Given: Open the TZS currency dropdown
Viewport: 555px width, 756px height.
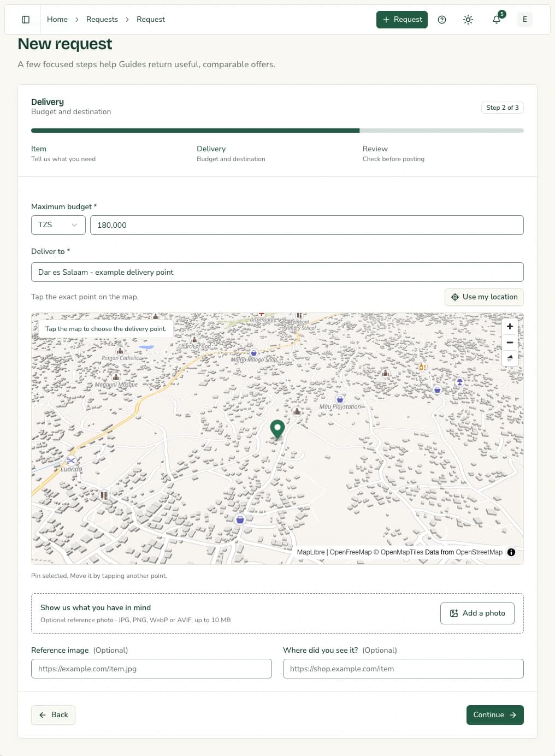Looking at the screenshot, I should (x=58, y=225).
